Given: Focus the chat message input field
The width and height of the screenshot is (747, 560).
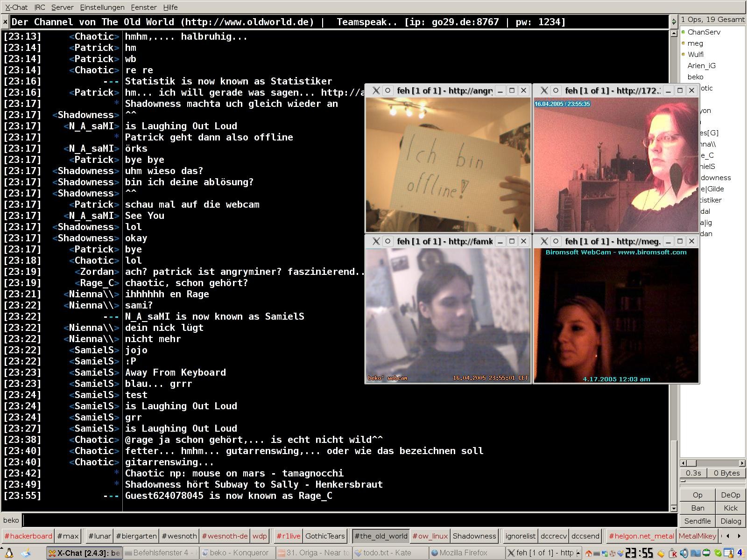Looking at the screenshot, I should click(x=350, y=520).
